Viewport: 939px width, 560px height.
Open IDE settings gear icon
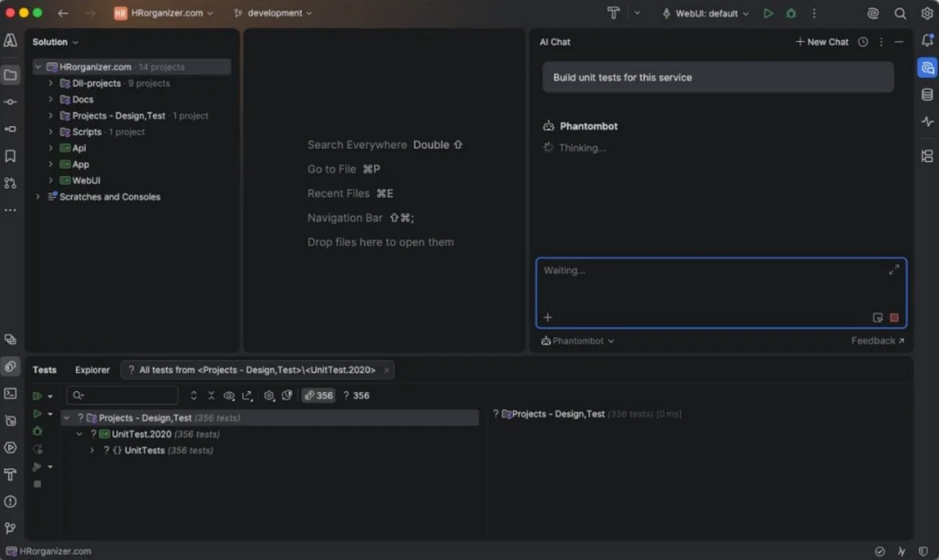[927, 13]
